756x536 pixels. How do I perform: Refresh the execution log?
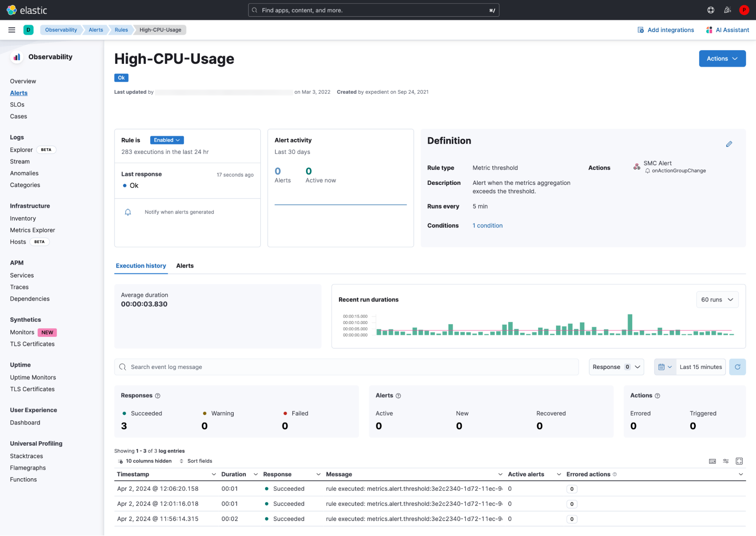pos(737,367)
